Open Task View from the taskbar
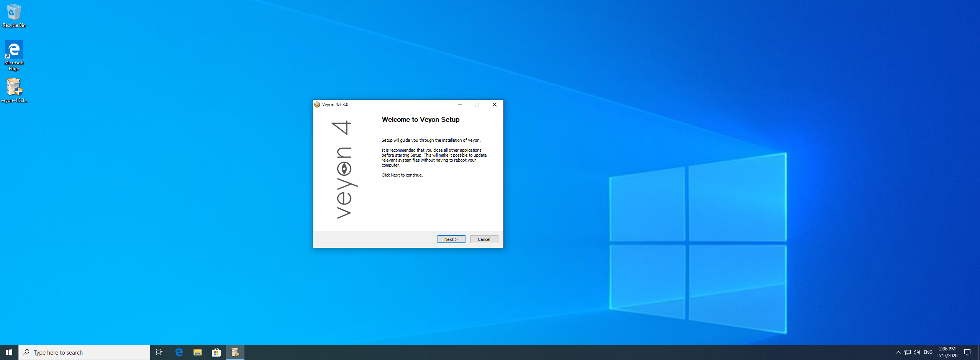Image resolution: width=980 pixels, height=360 pixels. click(159, 352)
